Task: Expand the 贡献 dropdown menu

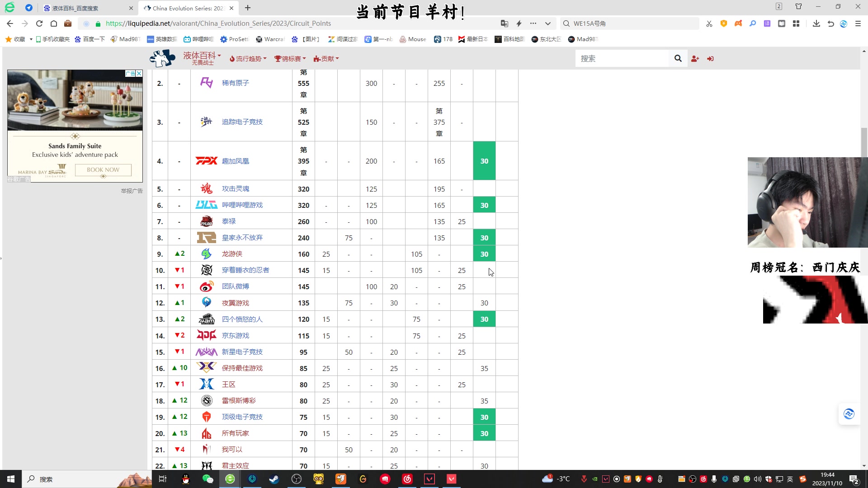Action: [326, 59]
